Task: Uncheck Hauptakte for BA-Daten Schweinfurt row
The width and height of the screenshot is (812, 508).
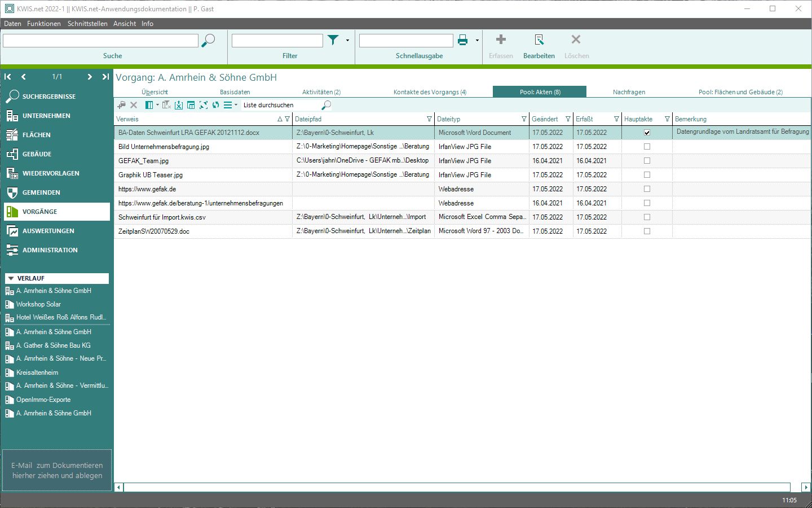Action: (x=647, y=133)
